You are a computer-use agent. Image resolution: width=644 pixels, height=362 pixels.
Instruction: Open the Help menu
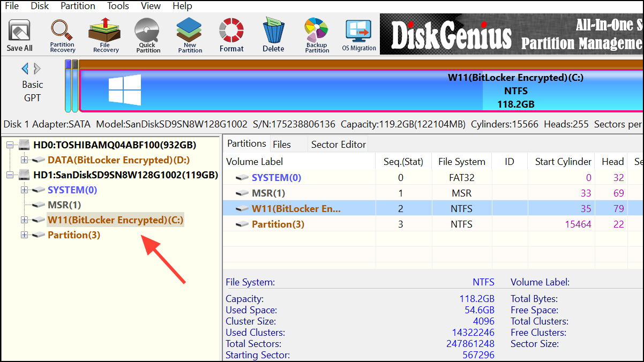pyautogui.click(x=182, y=6)
